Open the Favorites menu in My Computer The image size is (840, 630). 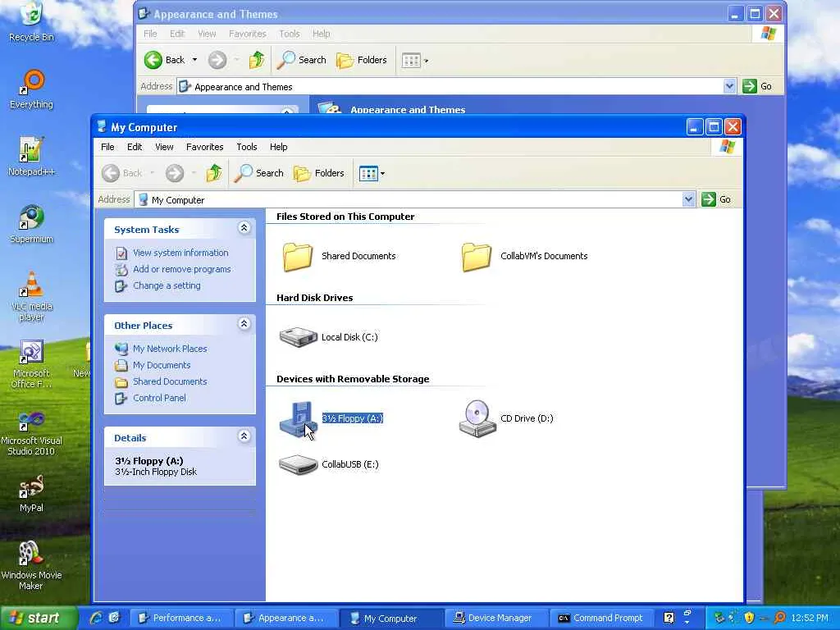(x=204, y=147)
